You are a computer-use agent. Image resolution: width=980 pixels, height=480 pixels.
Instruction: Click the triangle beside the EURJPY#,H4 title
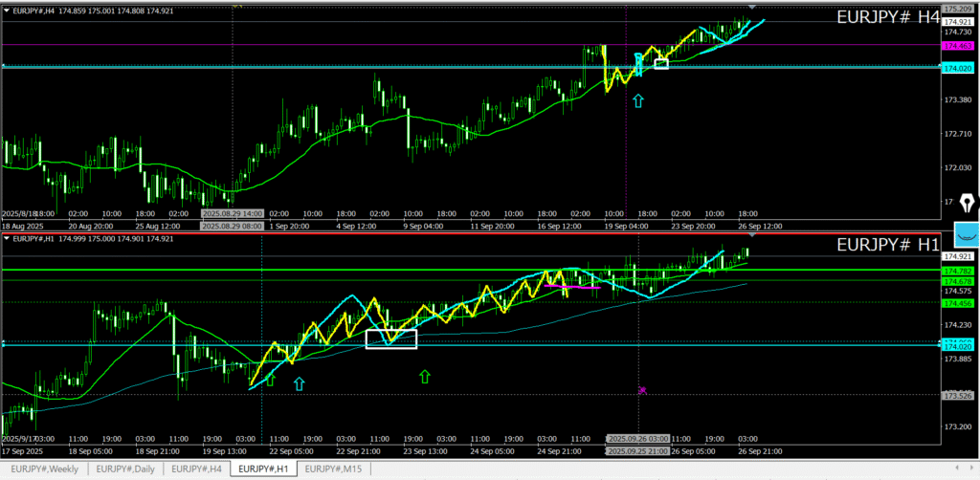point(6,10)
